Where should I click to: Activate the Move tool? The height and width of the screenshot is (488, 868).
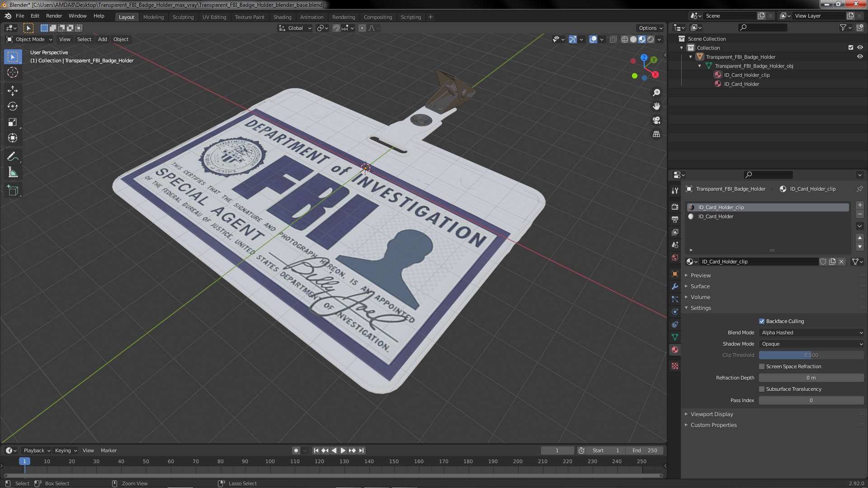point(13,91)
